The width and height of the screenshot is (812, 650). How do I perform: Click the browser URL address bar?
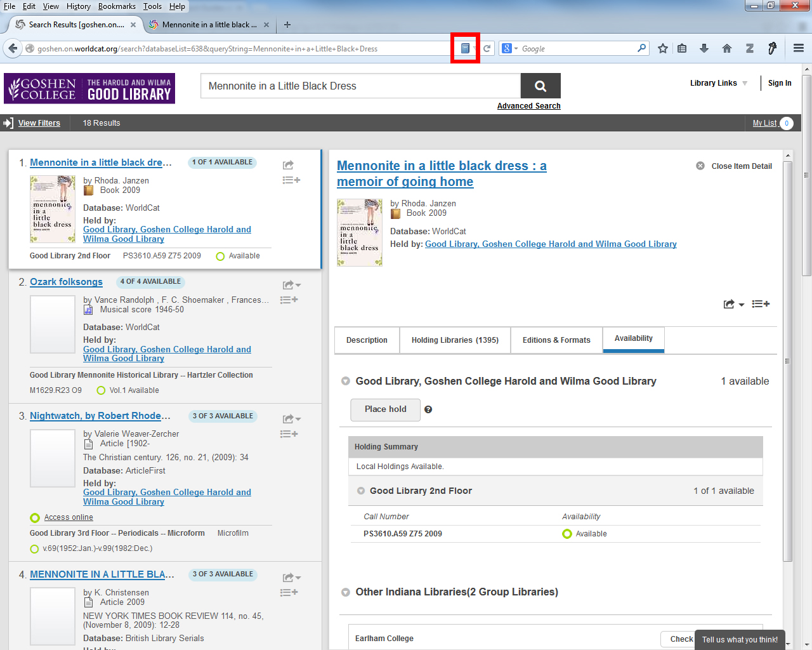coord(241,48)
